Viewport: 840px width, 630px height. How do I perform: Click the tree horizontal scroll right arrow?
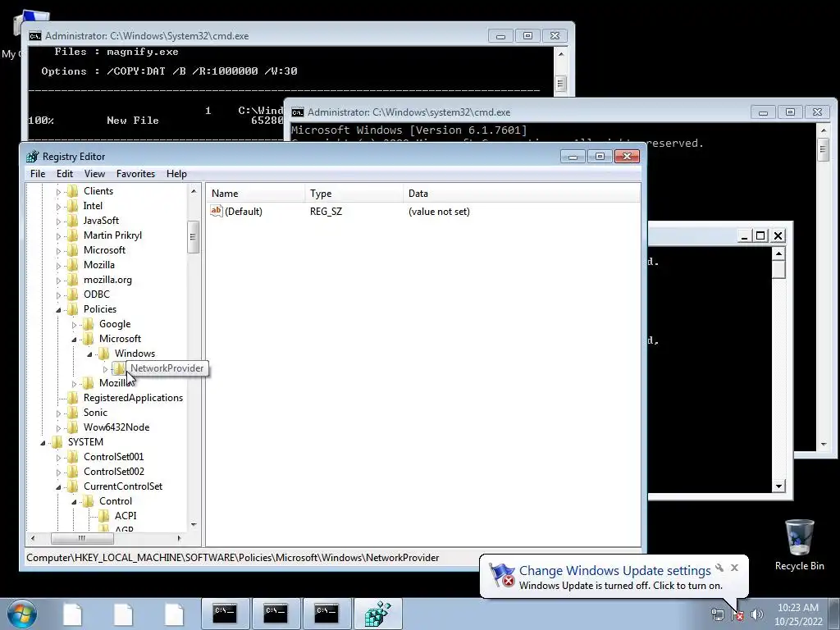[179, 538]
